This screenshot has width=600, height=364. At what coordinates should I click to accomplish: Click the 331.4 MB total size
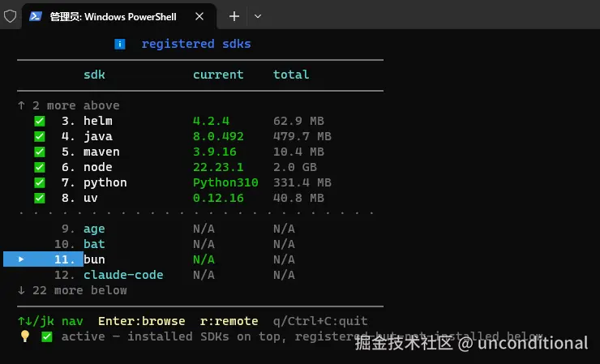tap(302, 182)
